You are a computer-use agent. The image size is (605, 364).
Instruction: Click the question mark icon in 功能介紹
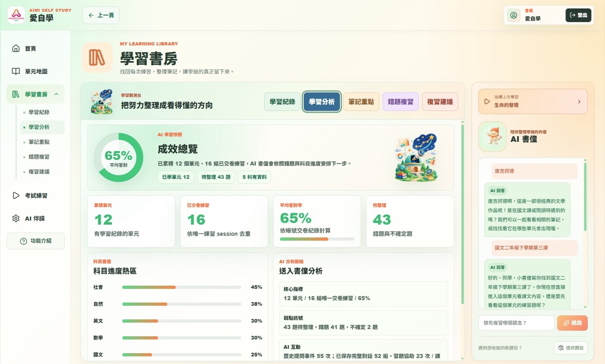tap(23, 241)
